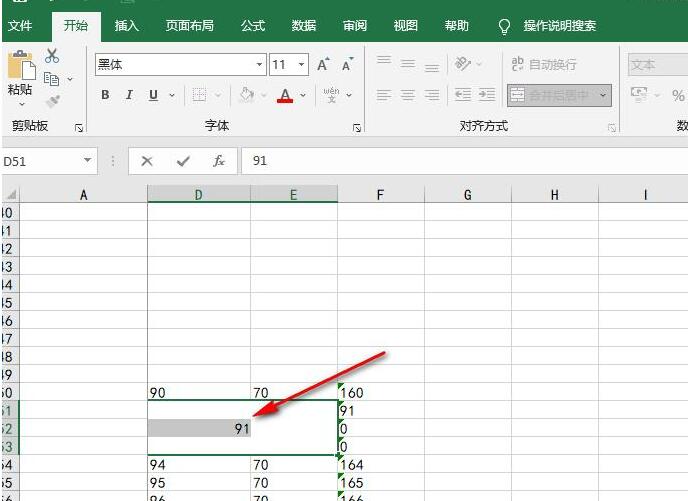Decrease font size with small A

[x=348, y=64]
